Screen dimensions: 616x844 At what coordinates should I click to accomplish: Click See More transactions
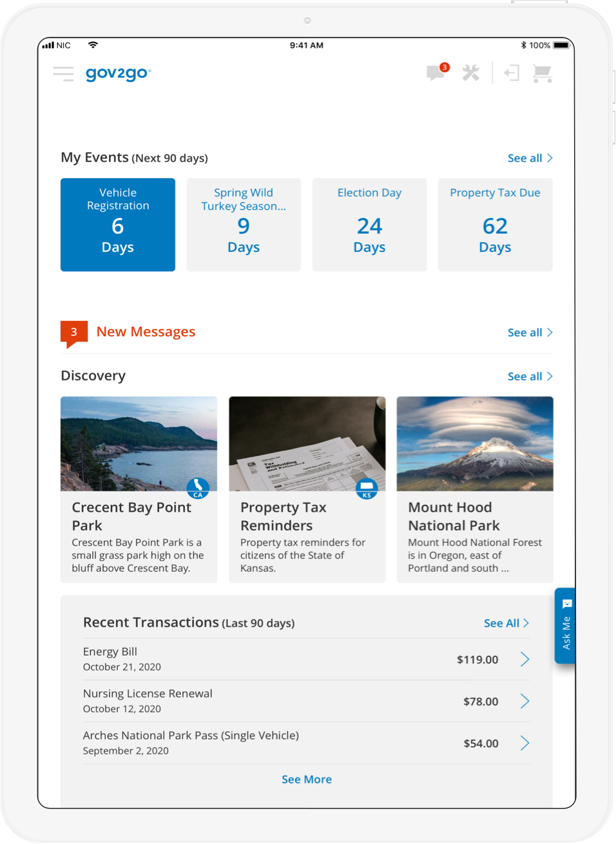307,780
